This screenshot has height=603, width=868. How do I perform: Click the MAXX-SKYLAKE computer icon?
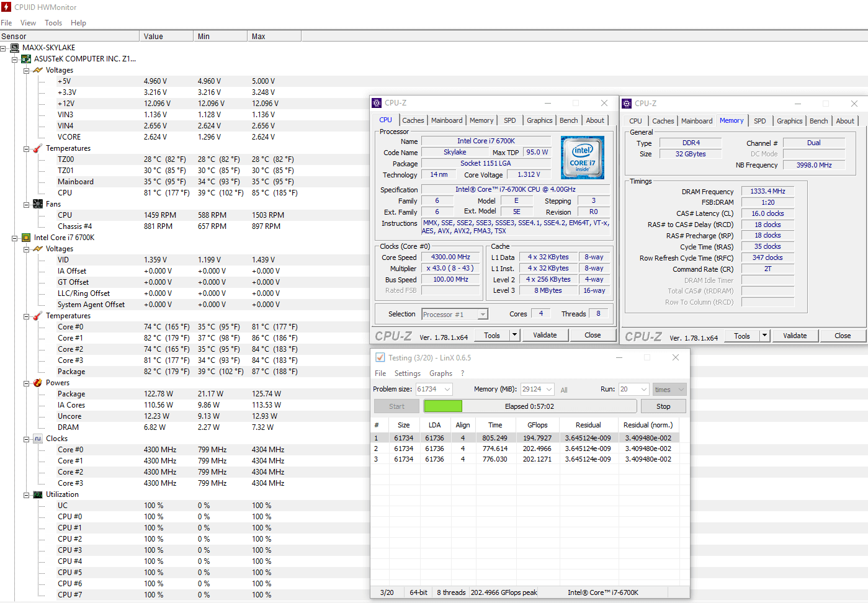click(x=15, y=48)
